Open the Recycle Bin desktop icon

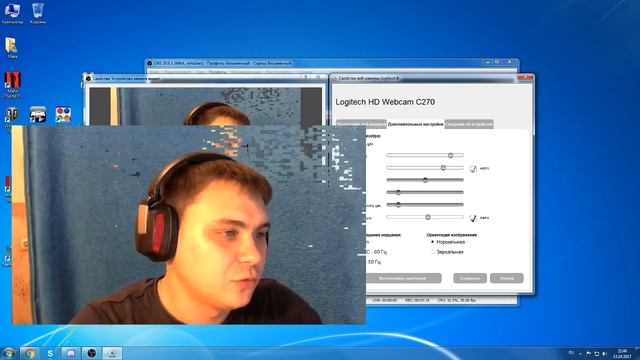coord(38,13)
